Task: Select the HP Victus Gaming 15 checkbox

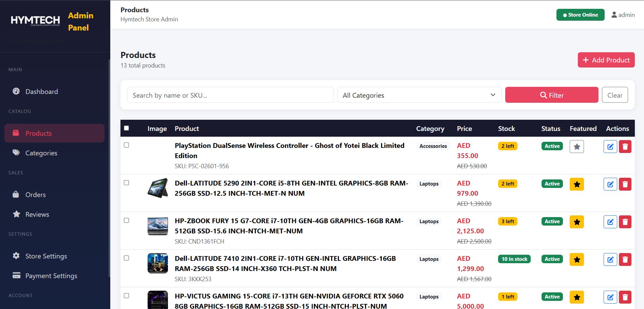Action: [x=127, y=296]
